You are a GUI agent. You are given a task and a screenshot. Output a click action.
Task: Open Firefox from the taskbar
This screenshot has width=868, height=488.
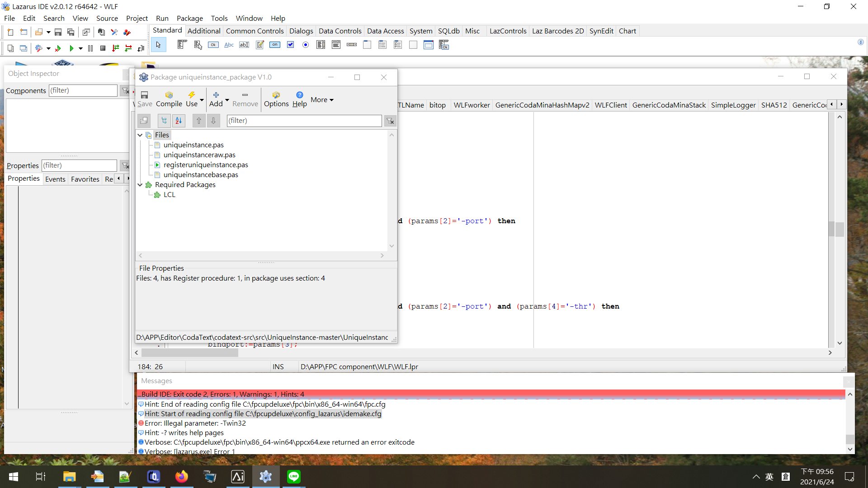tap(181, 476)
